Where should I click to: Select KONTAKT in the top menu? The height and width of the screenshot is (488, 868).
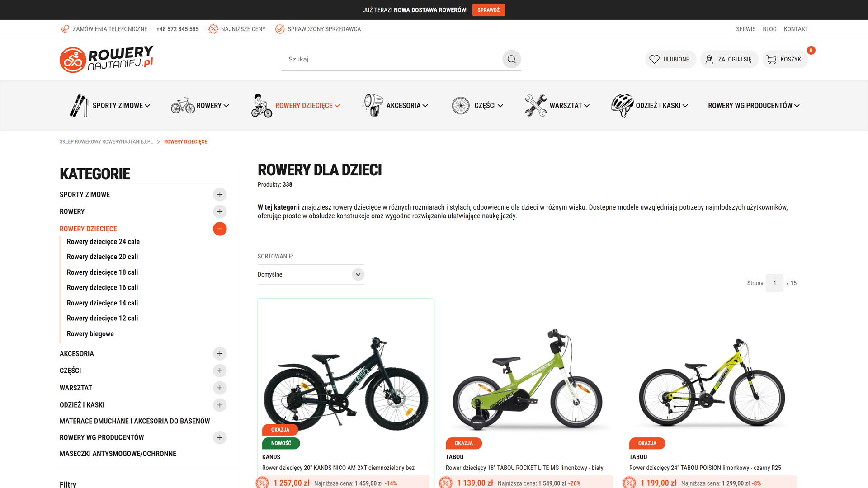pyautogui.click(x=796, y=28)
